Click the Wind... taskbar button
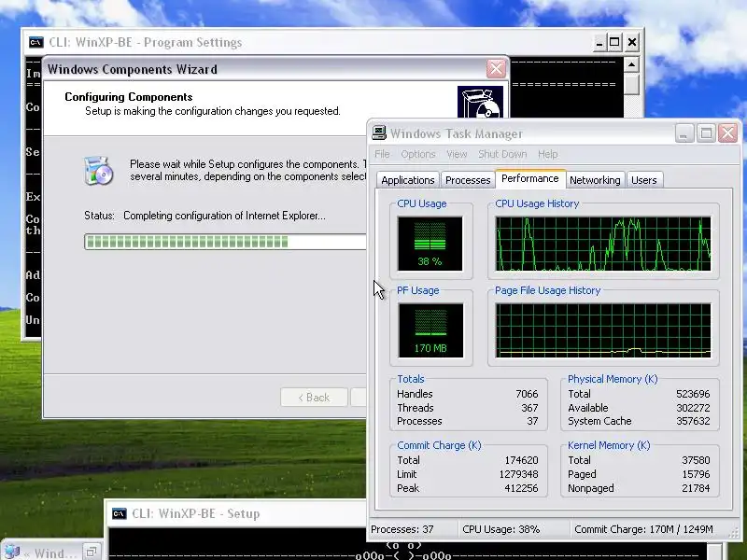Screen dimensions: 747x560 pyautogui.click(x=40, y=553)
